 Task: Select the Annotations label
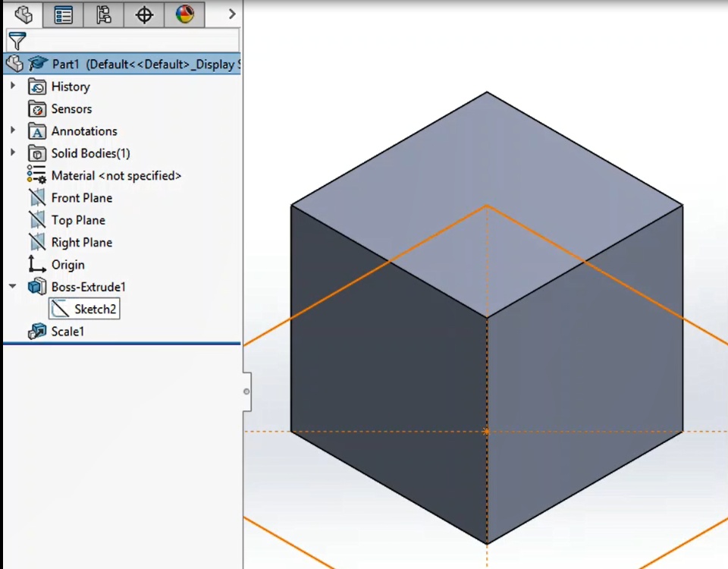point(84,131)
